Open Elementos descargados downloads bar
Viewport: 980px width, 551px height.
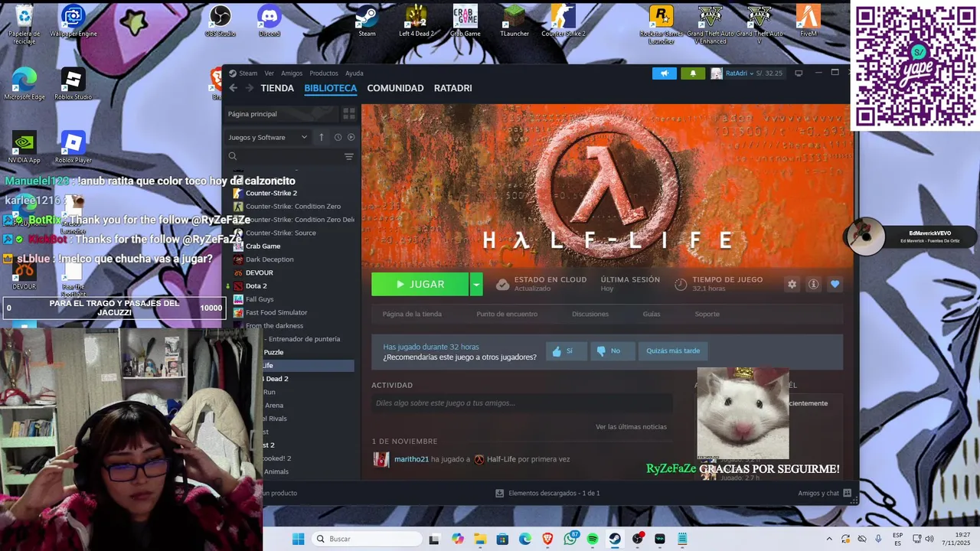pyautogui.click(x=547, y=493)
